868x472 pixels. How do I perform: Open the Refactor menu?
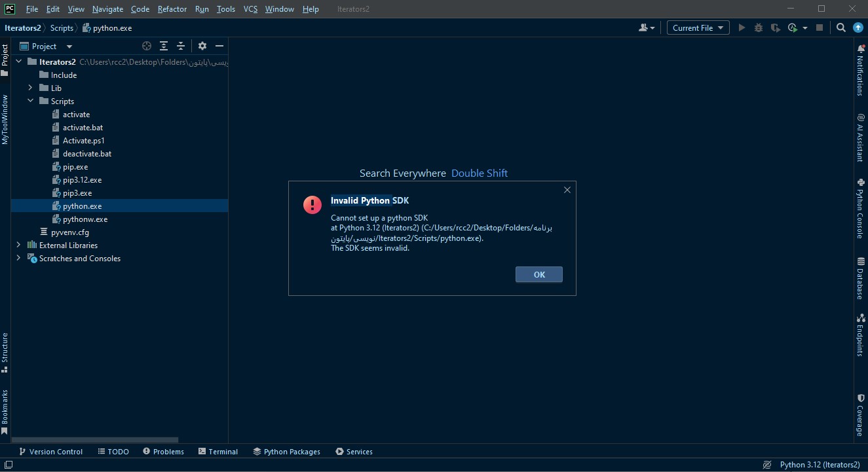pyautogui.click(x=172, y=9)
